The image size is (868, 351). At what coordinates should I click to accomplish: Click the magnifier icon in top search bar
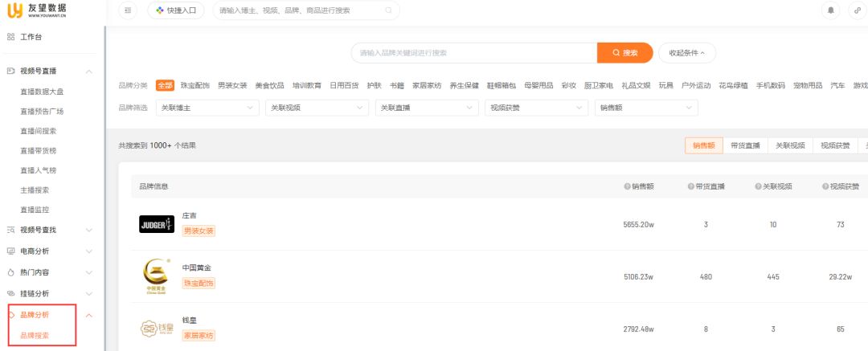coord(389,10)
